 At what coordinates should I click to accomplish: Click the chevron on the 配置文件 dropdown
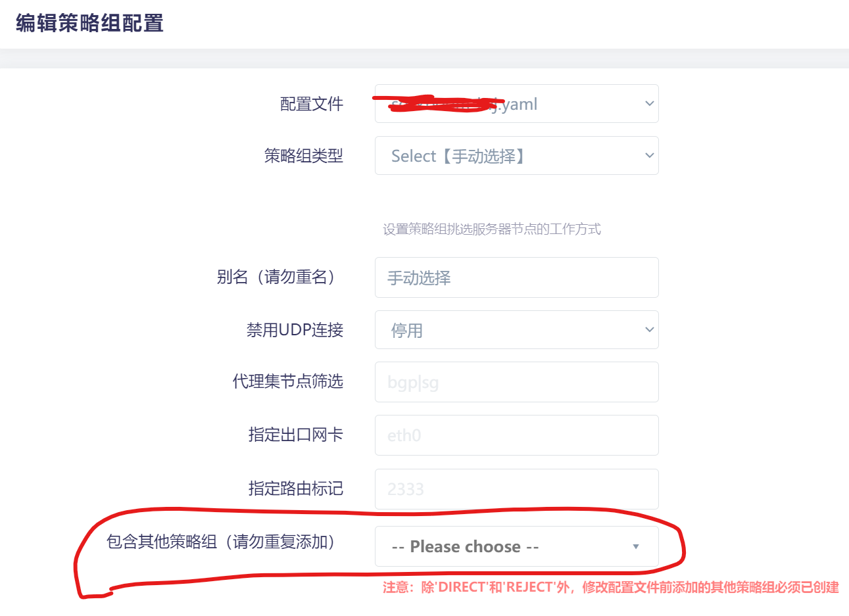pyautogui.click(x=648, y=103)
